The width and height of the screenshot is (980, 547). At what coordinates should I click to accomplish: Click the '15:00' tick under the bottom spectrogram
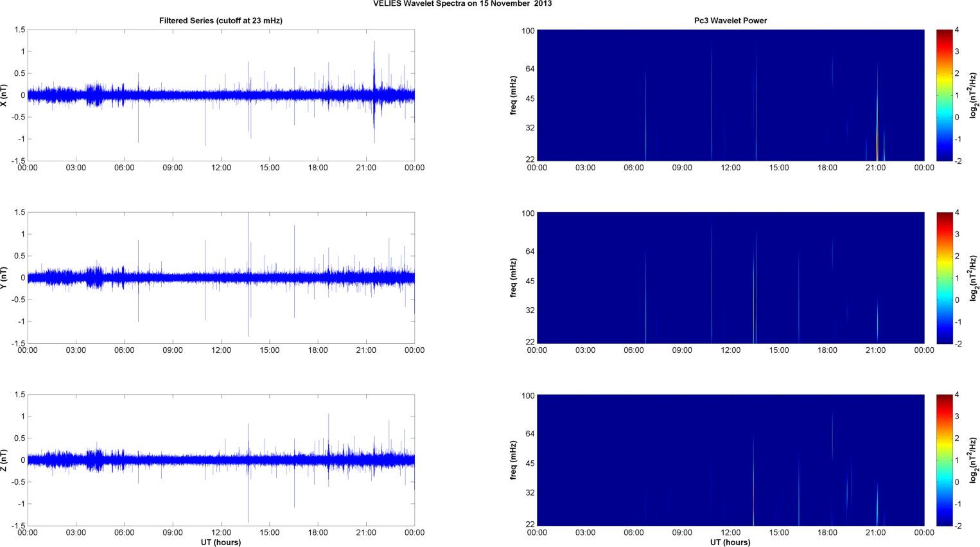779,532
